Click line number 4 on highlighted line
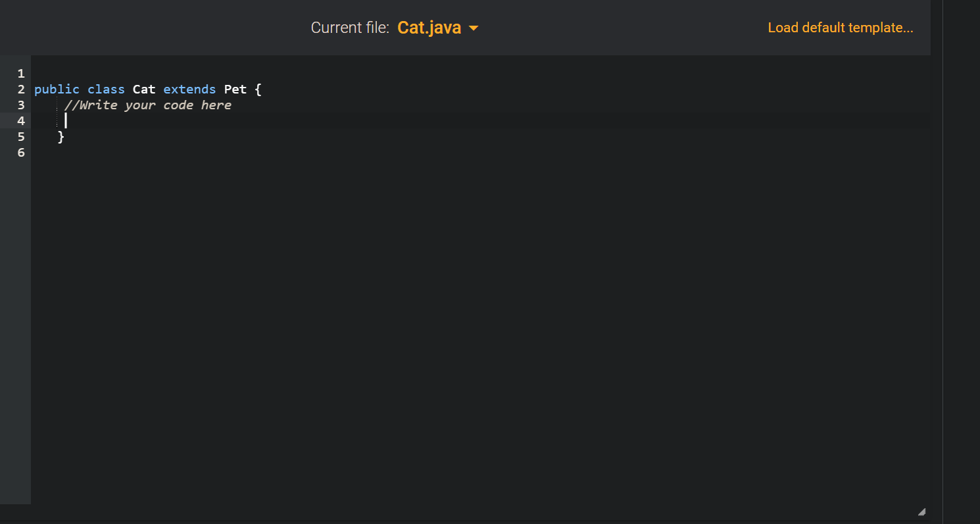980x524 pixels. pyautogui.click(x=20, y=120)
